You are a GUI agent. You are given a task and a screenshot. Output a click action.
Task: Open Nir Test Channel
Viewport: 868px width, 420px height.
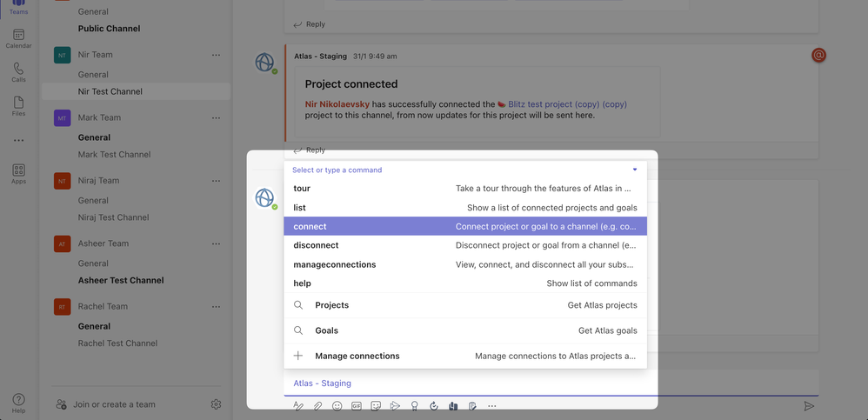tap(136, 91)
